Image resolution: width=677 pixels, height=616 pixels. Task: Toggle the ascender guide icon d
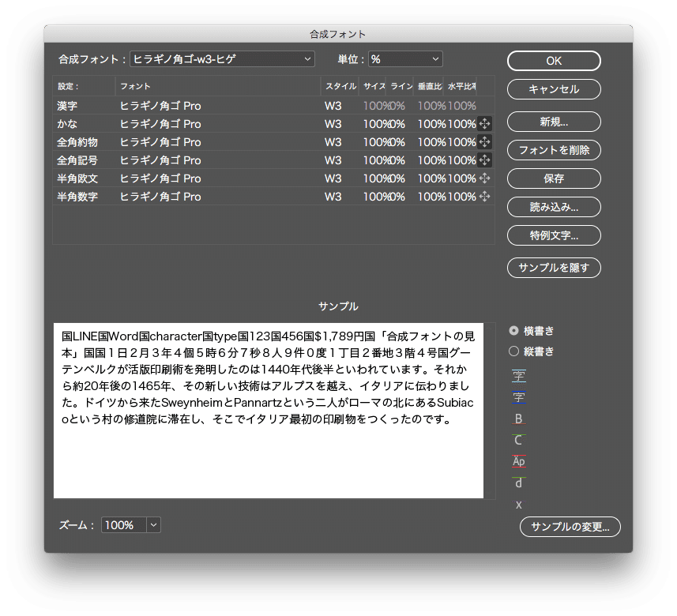point(518,483)
